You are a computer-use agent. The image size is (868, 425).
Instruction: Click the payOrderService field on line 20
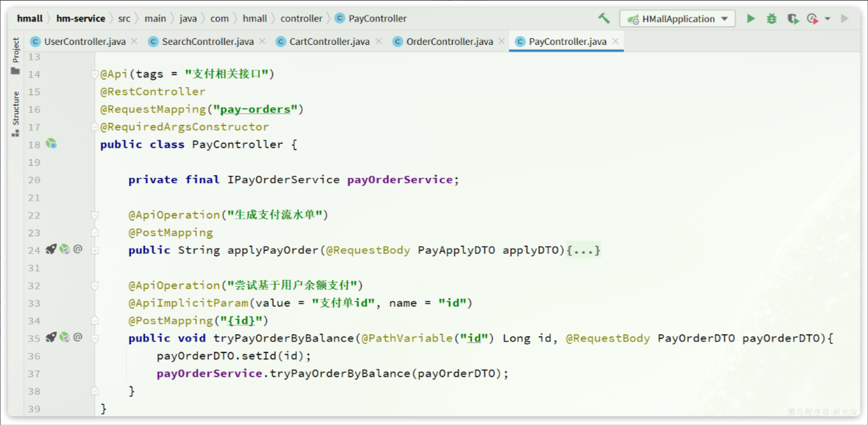click(400, 179)
